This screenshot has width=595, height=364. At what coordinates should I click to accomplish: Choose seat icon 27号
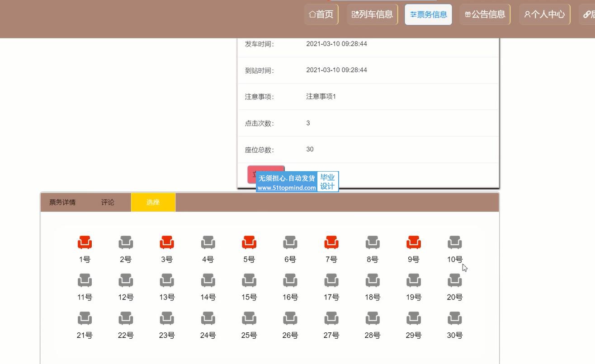pos(331,318)
